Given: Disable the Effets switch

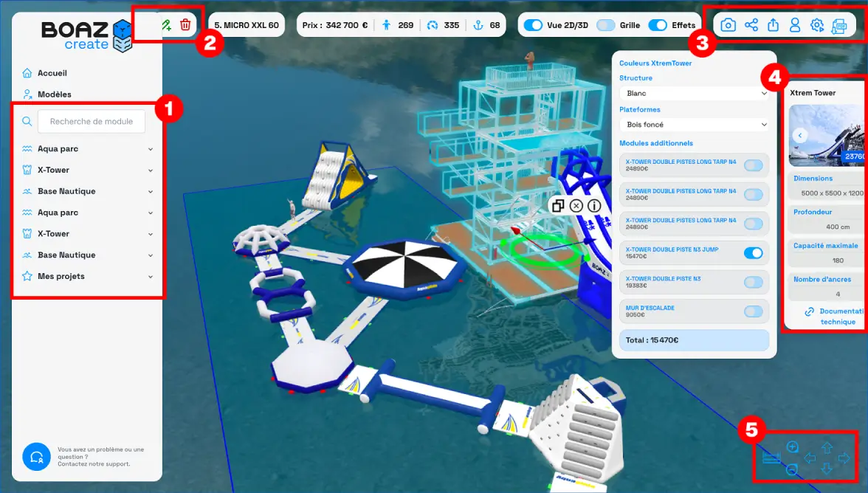Looking at the screenshot, I should (x=658, y=25).
